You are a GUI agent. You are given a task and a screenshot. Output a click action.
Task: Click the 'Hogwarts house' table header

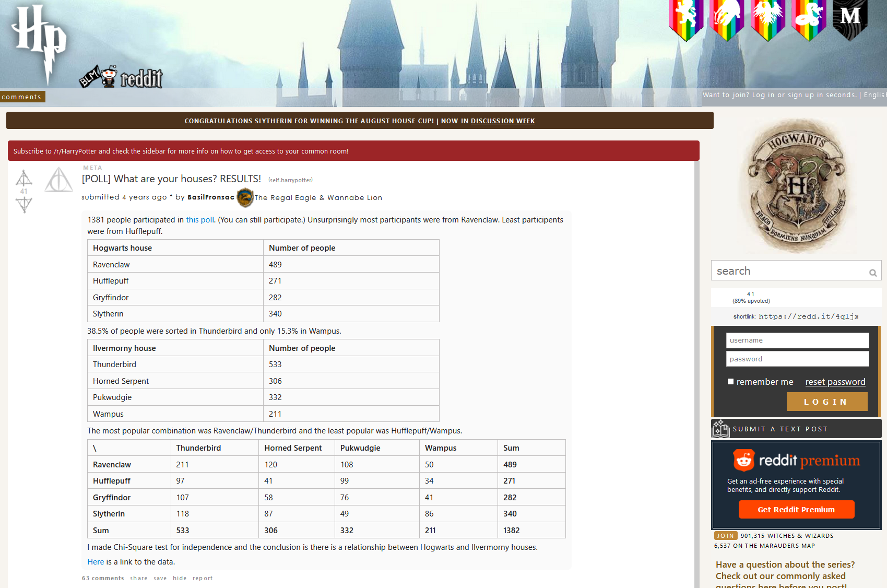[x=175, y=248]
